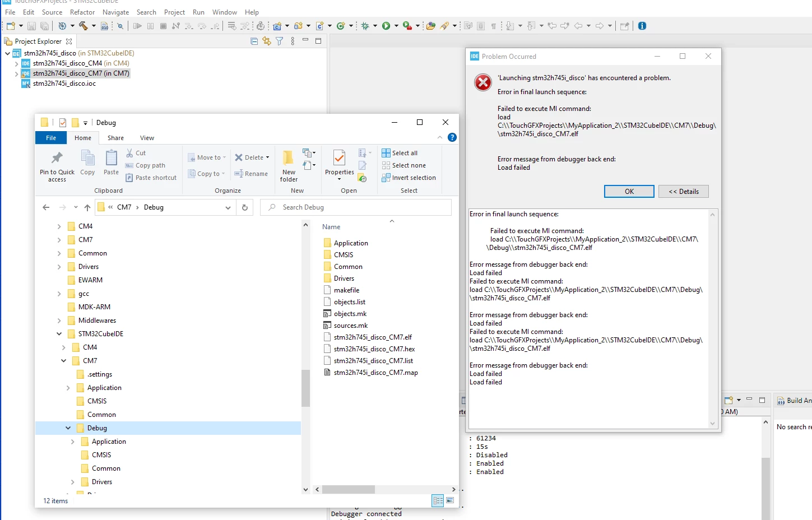This screenshot has width=812, height=520.
Task: Select stm32h745i_disco_CM7.map file
Action: coord(375,373)
